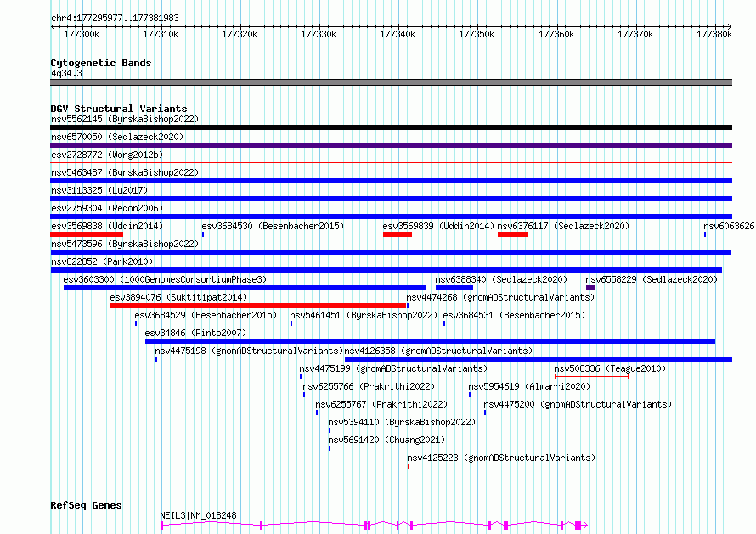Click the Cytogenetic Bands track title
The width and height of the screenshot is (756, 534).
tap(101, 63)
